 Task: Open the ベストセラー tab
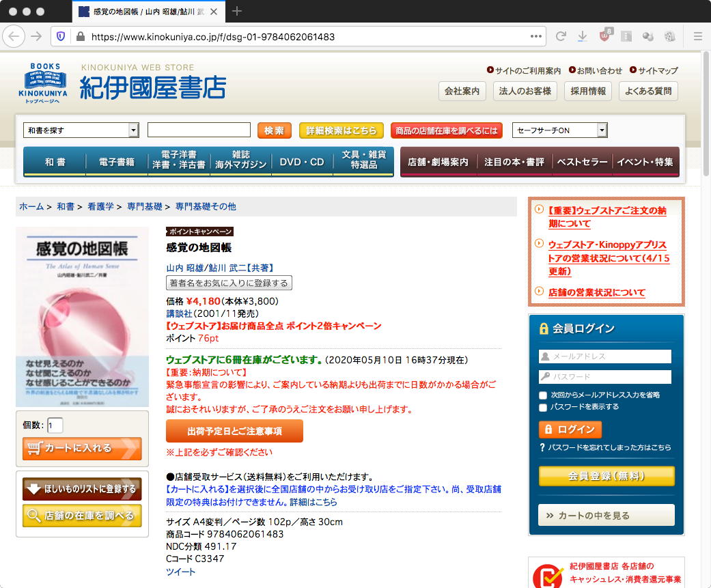click(x=582, y=162)
